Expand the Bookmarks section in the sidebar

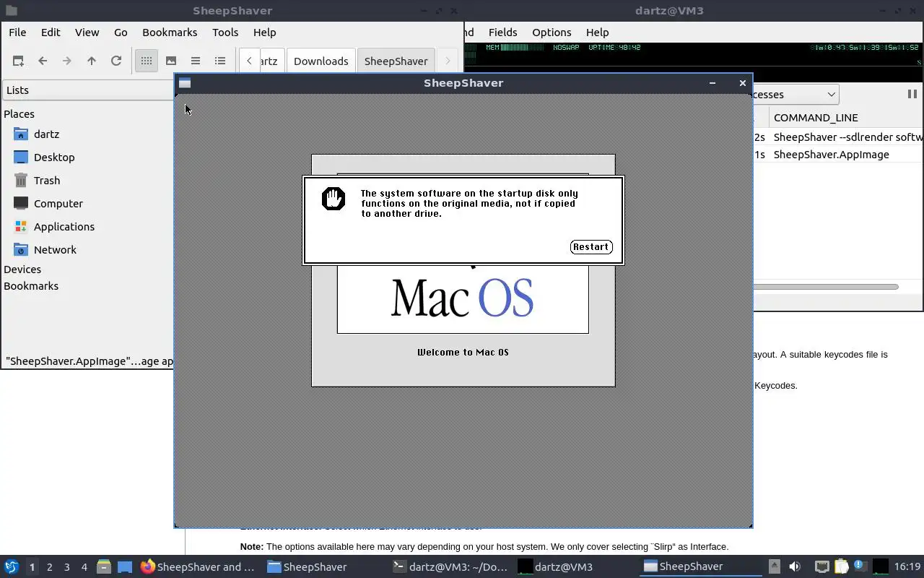click(31, 286)
